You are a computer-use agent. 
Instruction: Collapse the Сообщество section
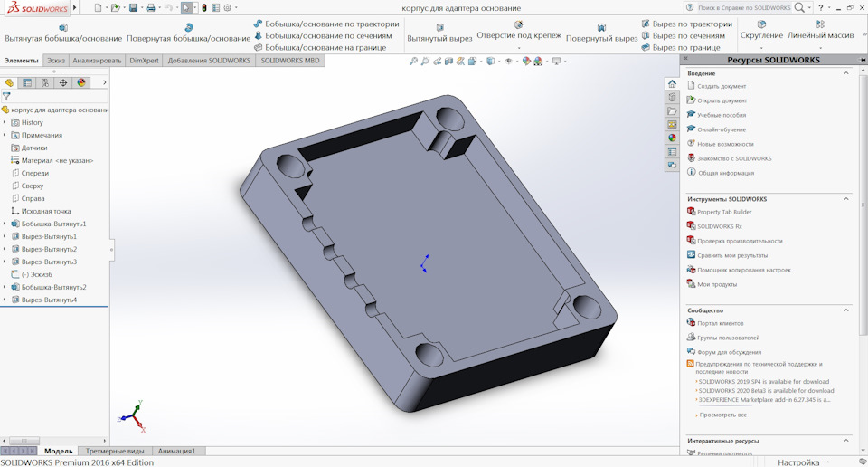[846, 310]
